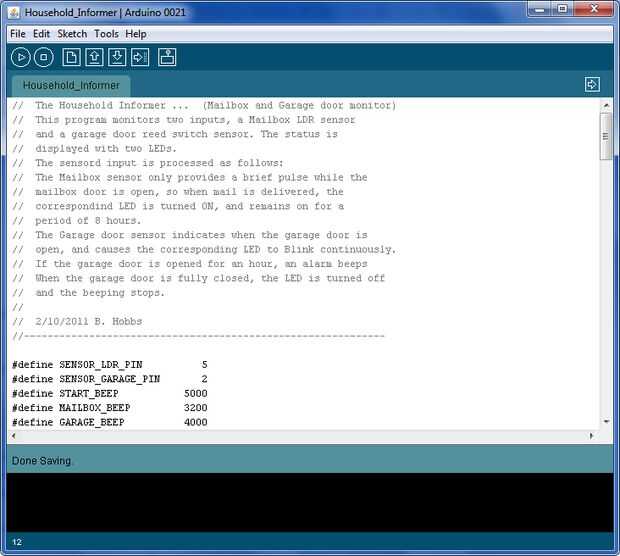Open the Edit menu
Screen dimensions: 620x556
(42, 34)
